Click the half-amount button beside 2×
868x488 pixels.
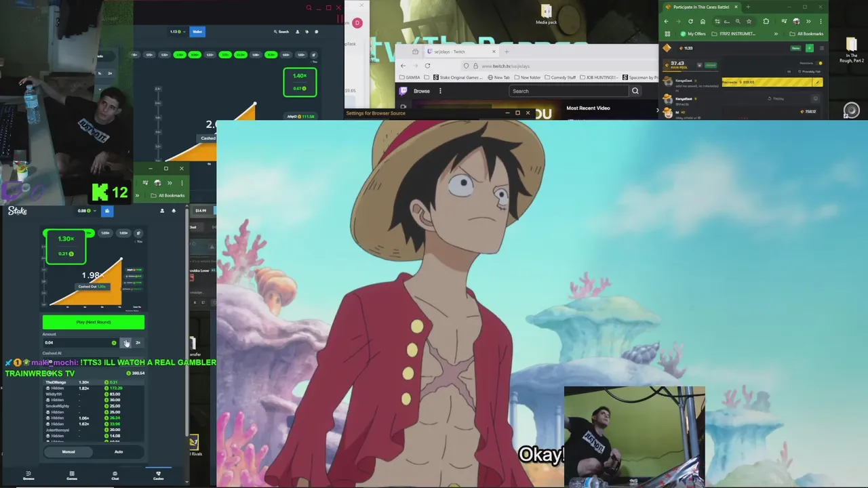[x=125, y=342]
